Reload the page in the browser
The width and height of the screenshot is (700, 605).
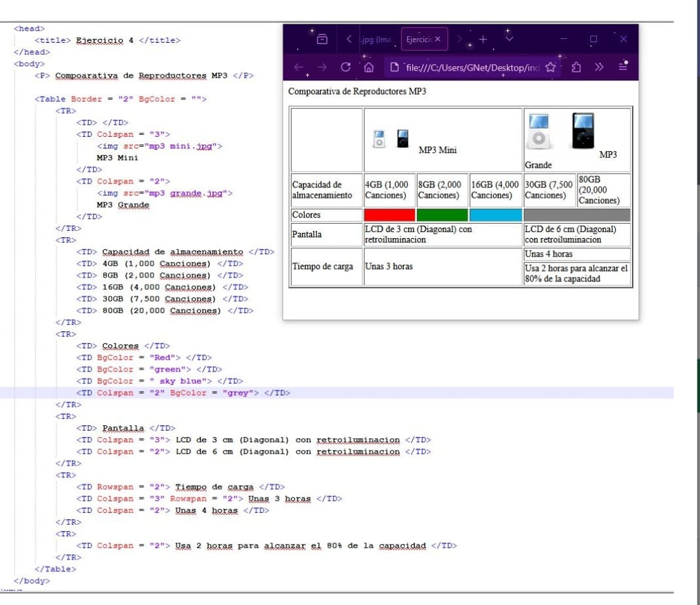pos(345,67)
